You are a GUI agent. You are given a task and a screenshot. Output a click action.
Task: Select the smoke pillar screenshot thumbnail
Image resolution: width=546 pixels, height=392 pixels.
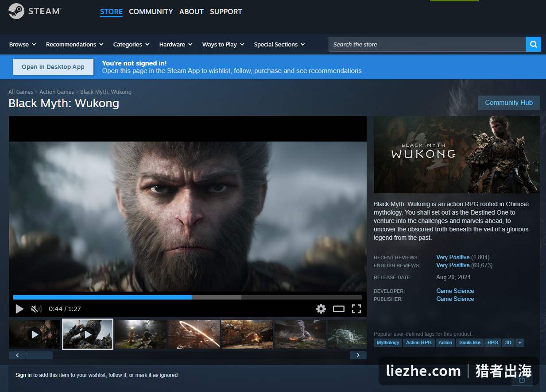pyautogui.click(x=300, y=334)
